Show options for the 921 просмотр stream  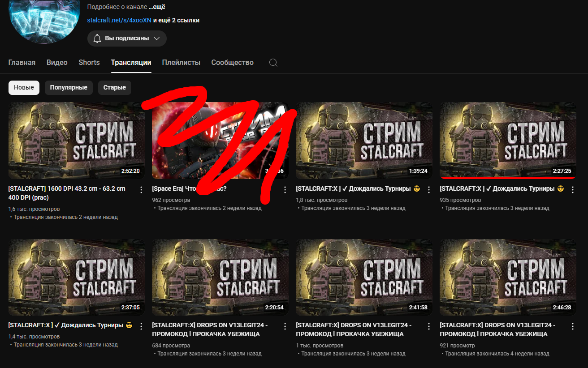click(x=573, y=326)
